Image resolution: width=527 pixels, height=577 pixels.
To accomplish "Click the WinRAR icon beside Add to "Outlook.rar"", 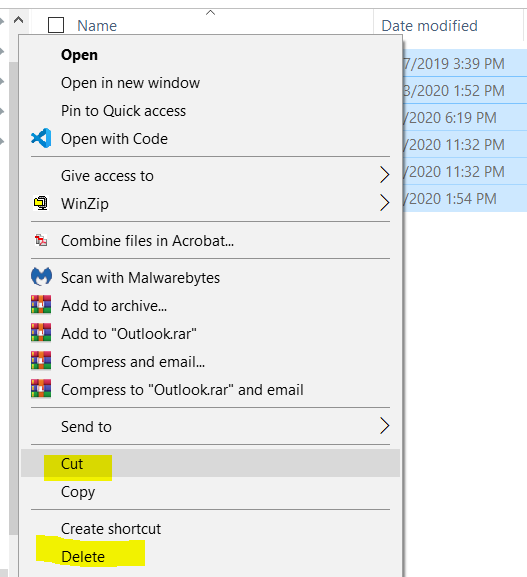I will [41, 333].
